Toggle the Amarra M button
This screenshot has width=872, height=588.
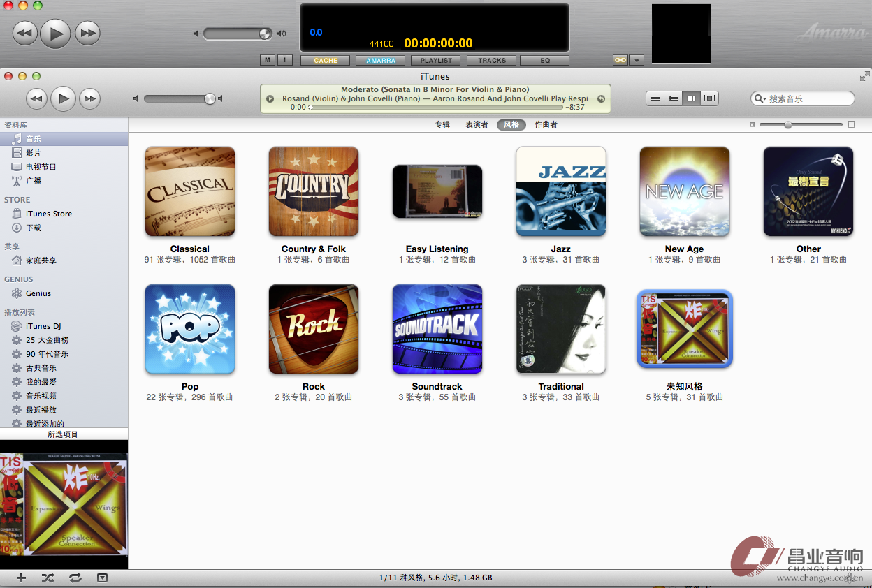(268, 60)
